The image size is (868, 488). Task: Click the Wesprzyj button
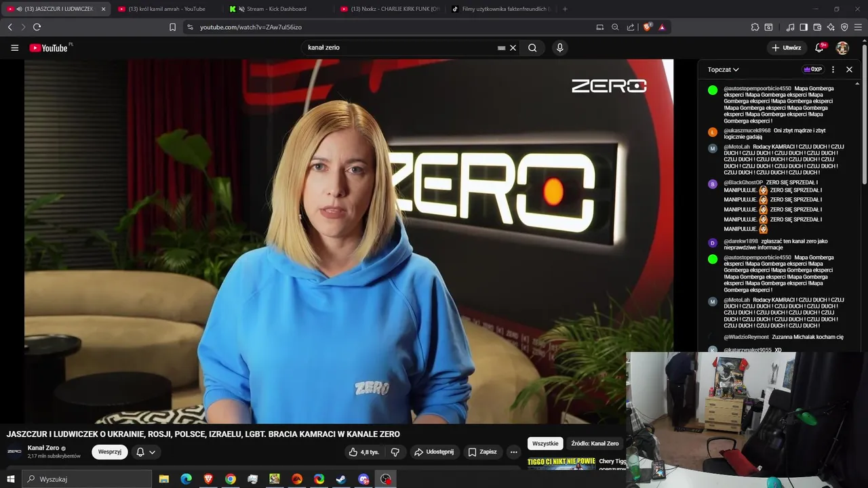coord(110,452)
